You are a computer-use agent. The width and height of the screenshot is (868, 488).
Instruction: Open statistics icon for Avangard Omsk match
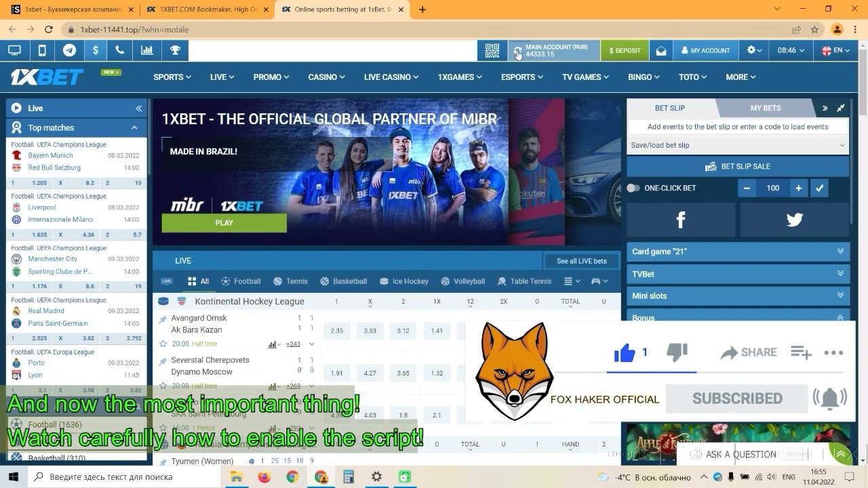pyautogui.click(x=273, y=344)
